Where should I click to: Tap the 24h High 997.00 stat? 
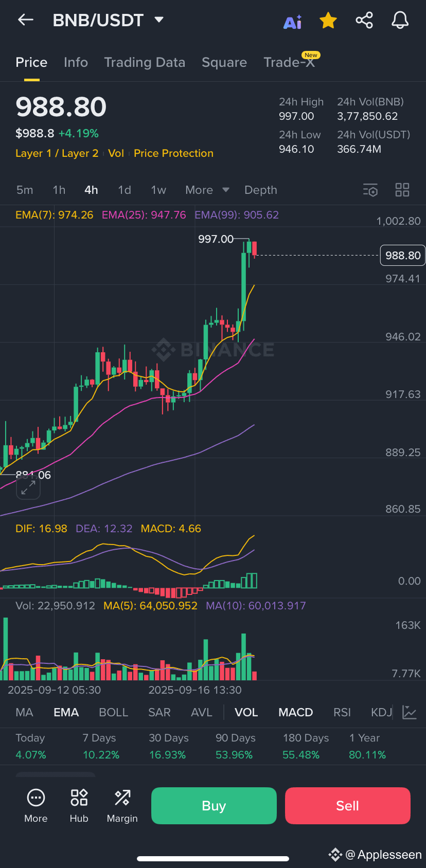tap(301, 109)
